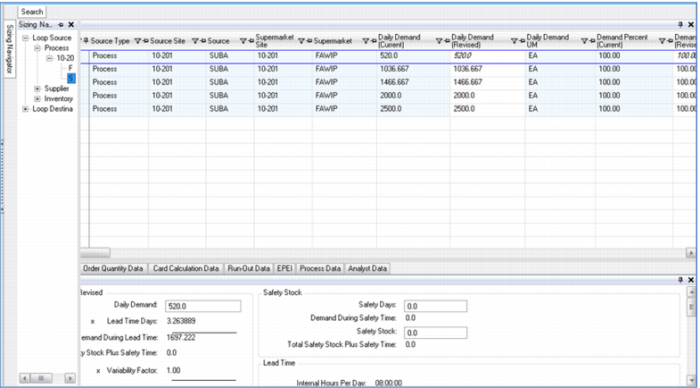Viewport: 700px width, 388px height.
Task: Filter the Daily Demand (Current) column
Action: pyautogui.click(x=439, y=41)
